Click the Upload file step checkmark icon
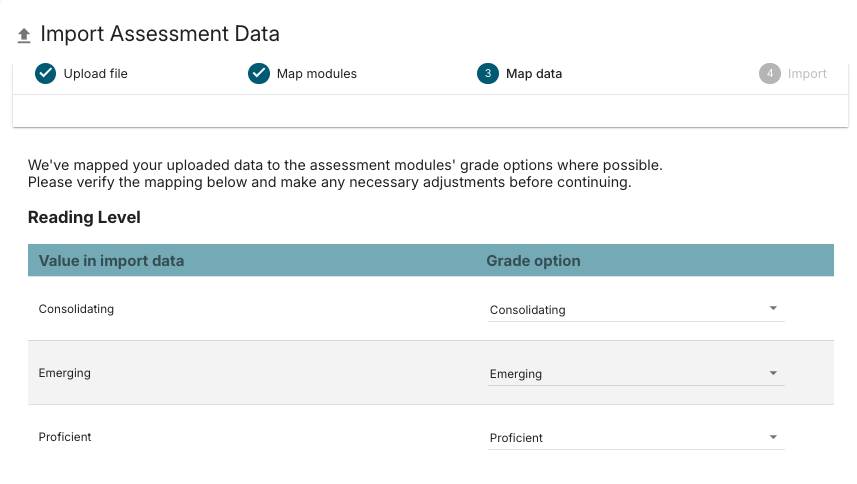857x484 pixels. pos(45,74)
